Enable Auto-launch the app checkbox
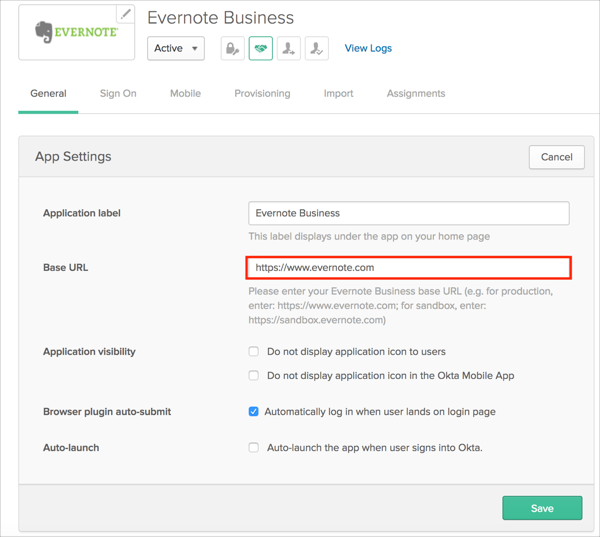 tap(254, 447)
